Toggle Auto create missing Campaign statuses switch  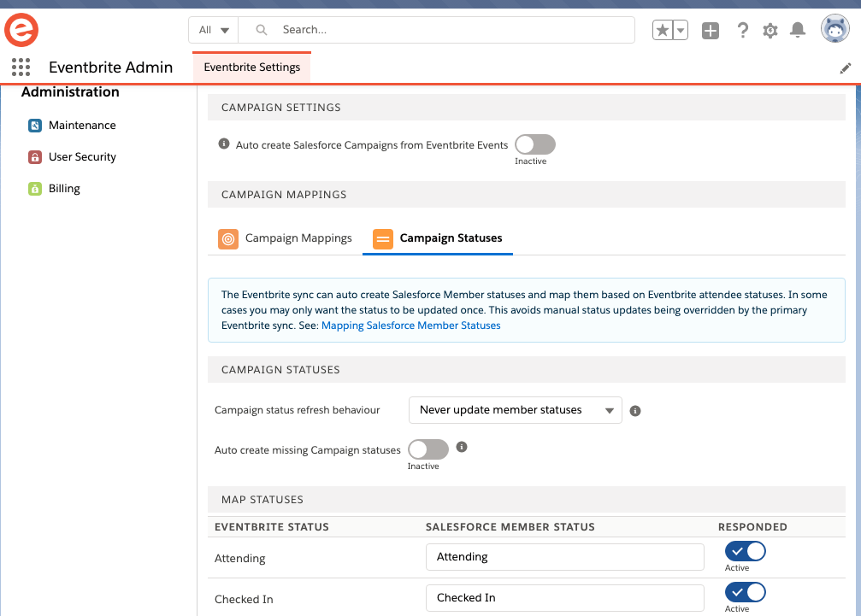coord(428,449)
